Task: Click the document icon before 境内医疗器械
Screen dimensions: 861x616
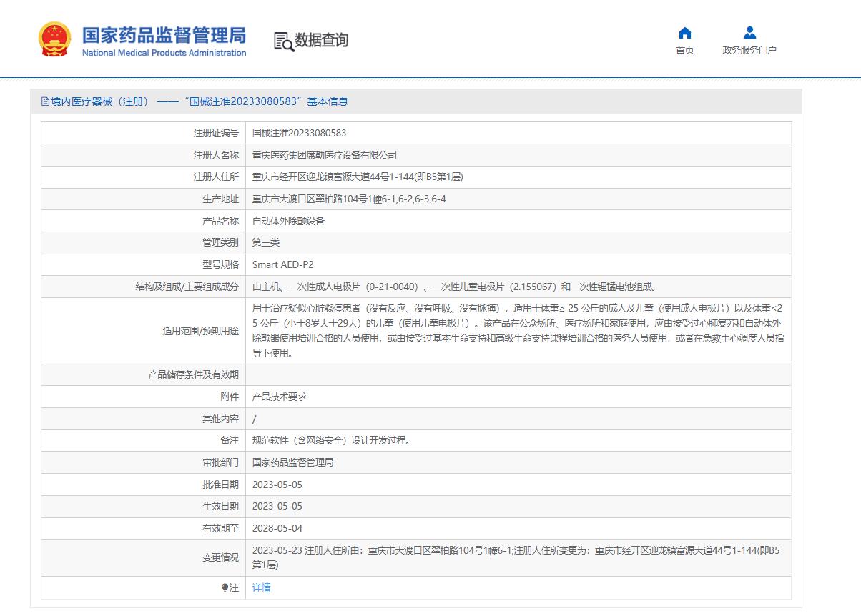Action: (x=45, y=101)
